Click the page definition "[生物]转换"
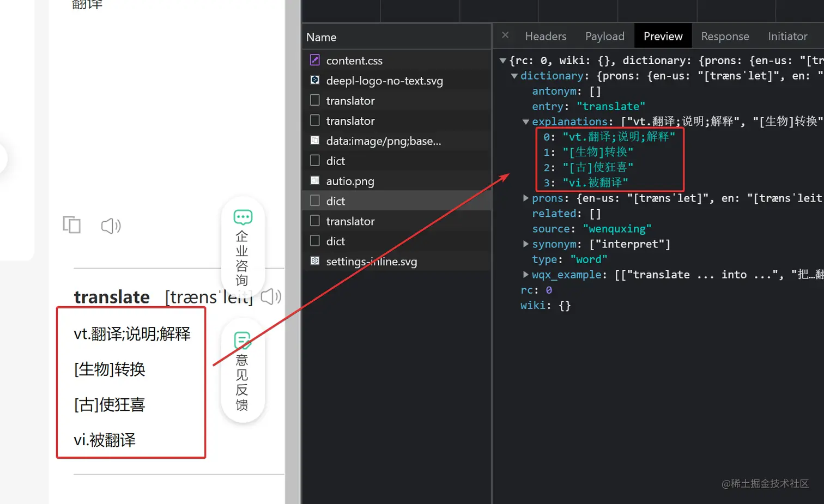 (110, 369)
